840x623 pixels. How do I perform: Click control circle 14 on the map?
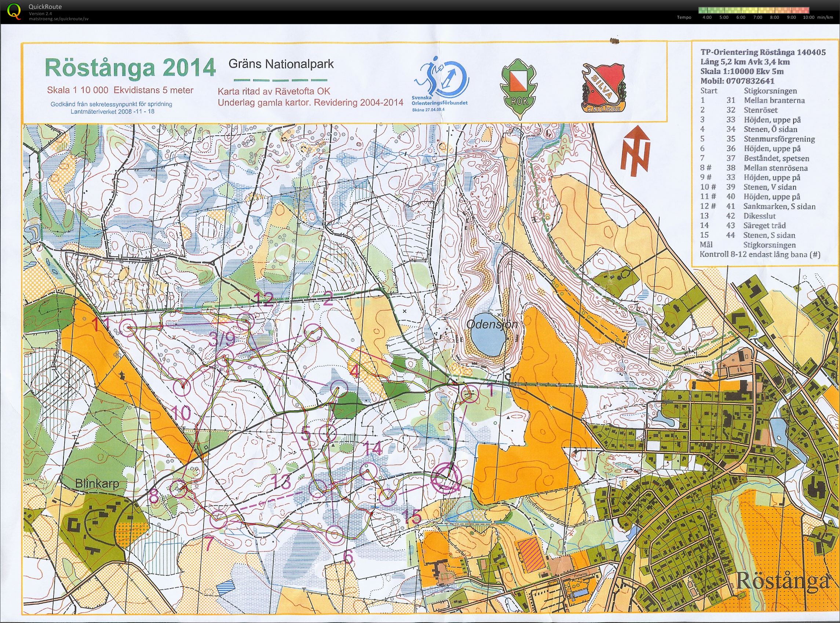368,472
